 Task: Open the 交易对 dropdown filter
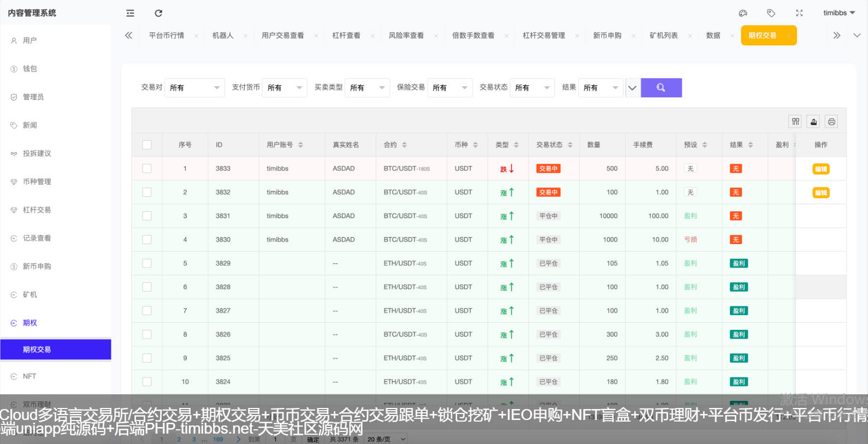point(194,88)
